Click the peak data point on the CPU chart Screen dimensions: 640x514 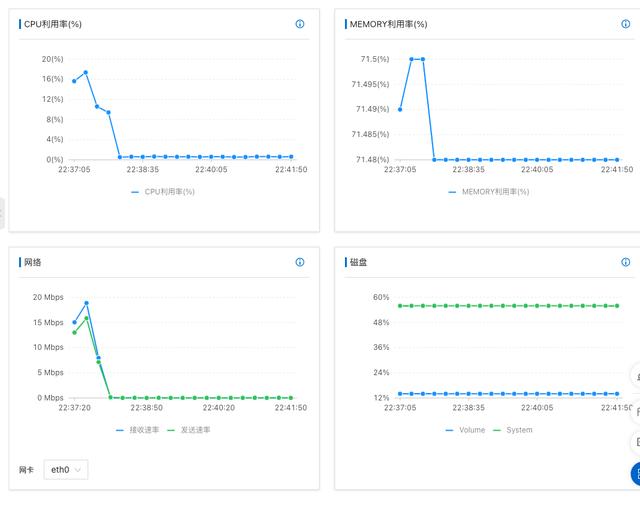click(86, 72)
